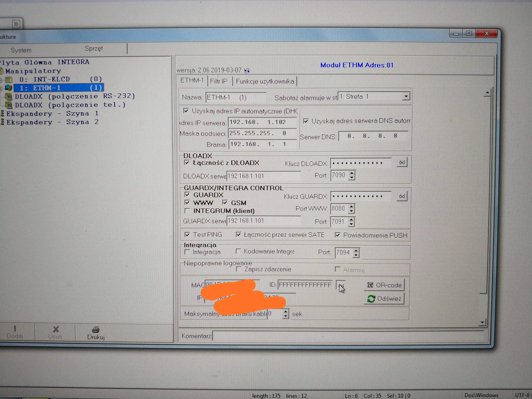Toggle the WWW checkbox
The height and width of the screenshot is (399, 532).
(187, 202)
